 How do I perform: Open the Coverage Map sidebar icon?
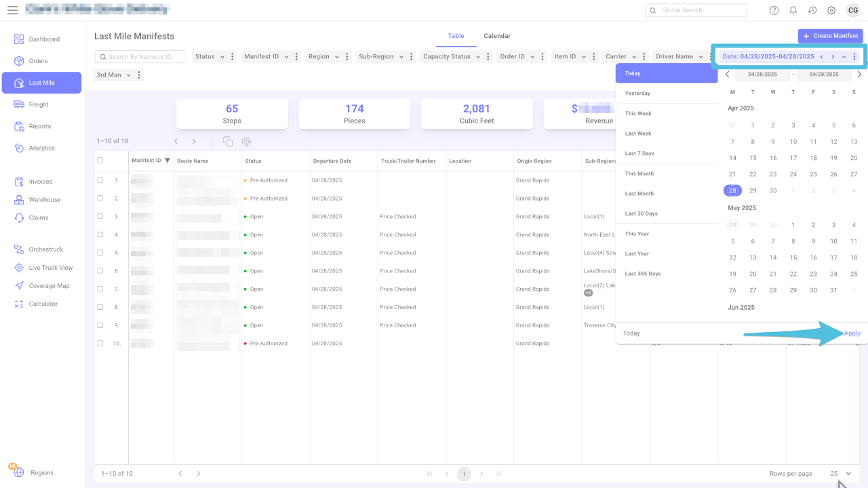pyautogui.click(x=19, y=286)
